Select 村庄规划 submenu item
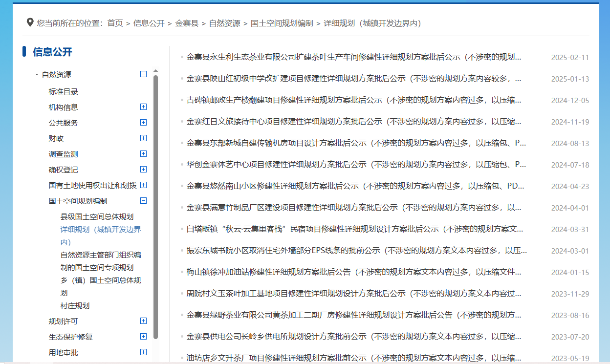Screen dimensions: 610x364 pyautogui.click(x=75, y=306)
